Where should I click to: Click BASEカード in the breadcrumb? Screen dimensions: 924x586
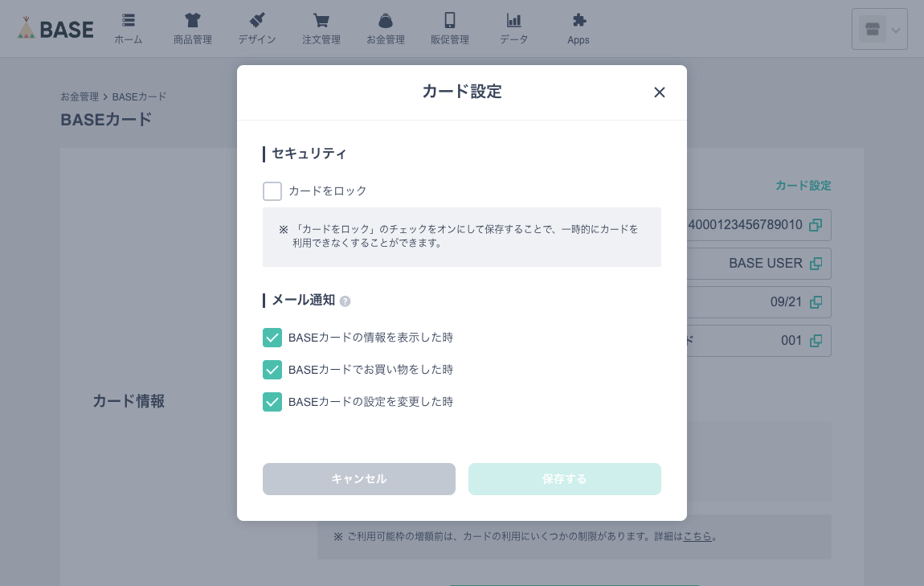[x=139, y=96]
